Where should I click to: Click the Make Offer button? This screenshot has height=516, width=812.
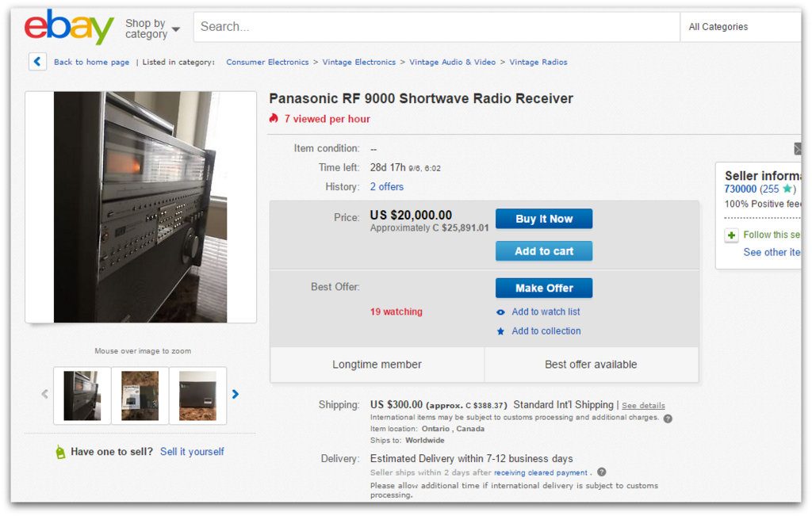click(544, 289)
